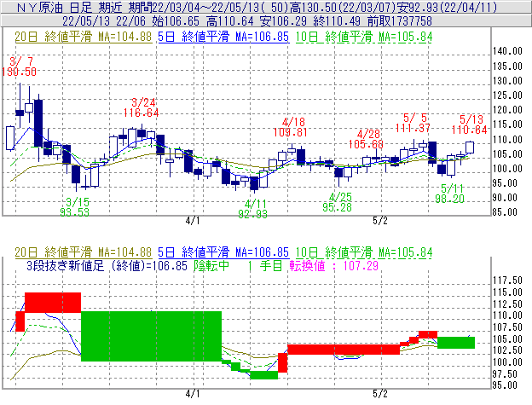
Task: Click the 3/24 116.64 high label
Action: pos(142,107)
